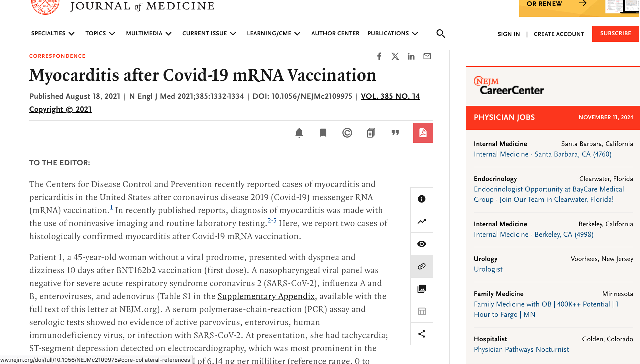Viewport: 640px width, 364px height.
Task: Show the article metrics trend icon
Action: pyautogui.click(x=421, y=221)
